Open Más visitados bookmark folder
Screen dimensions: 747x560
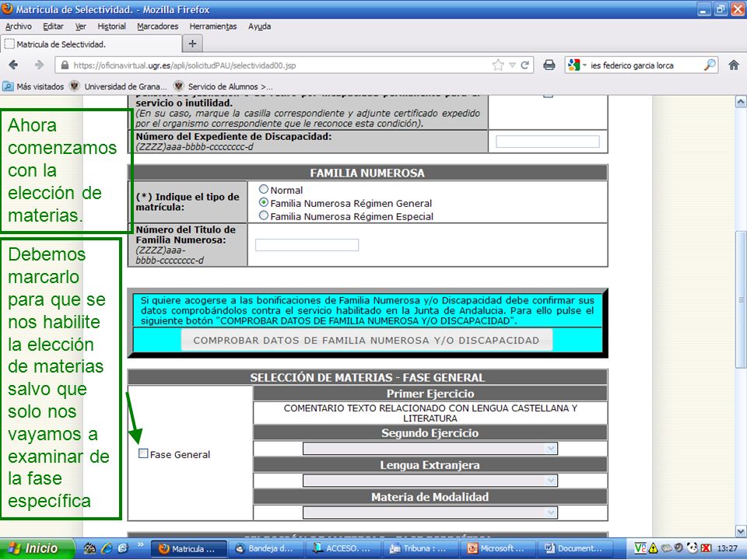[x=33, y=86]
